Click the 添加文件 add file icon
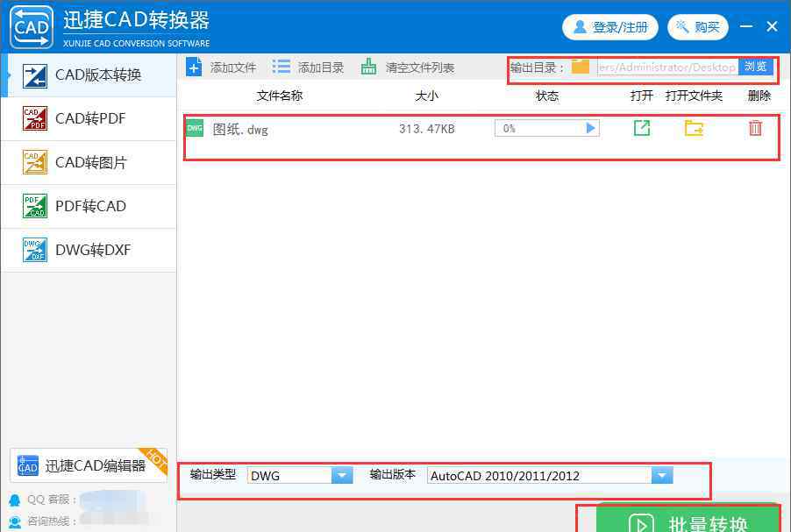The height and width of the screenshot is (532, 791). coord(195,67)
